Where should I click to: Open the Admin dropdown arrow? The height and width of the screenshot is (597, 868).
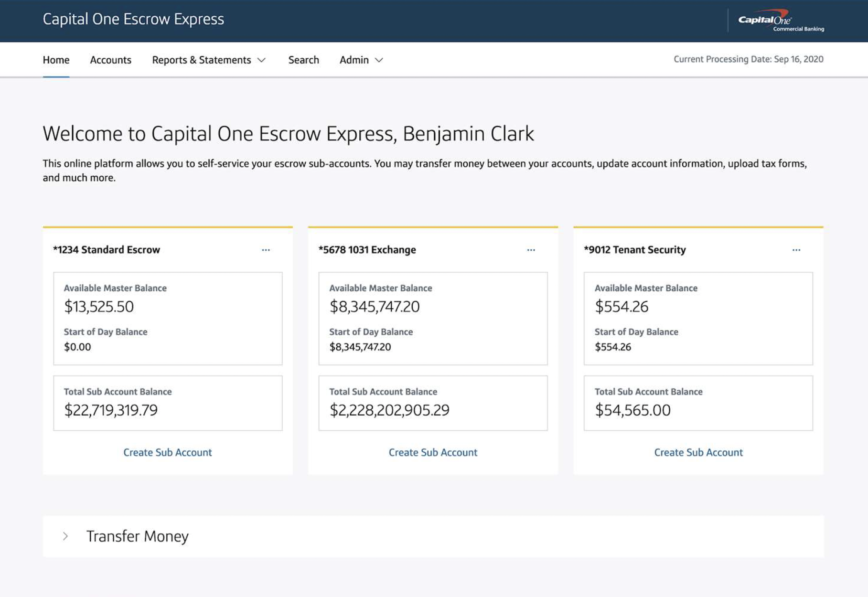click(379, 60)
